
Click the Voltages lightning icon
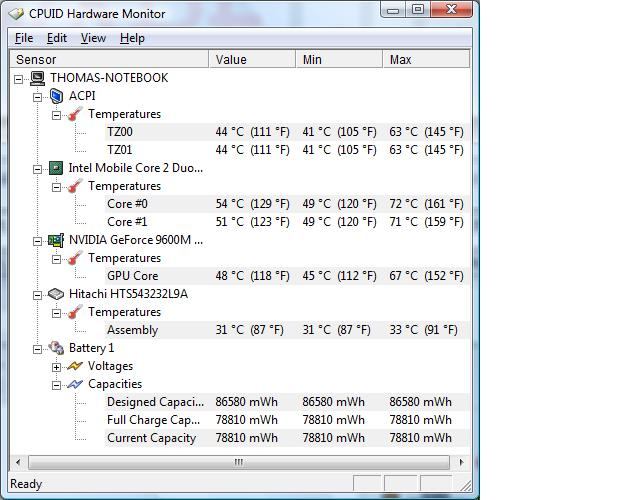75,366
